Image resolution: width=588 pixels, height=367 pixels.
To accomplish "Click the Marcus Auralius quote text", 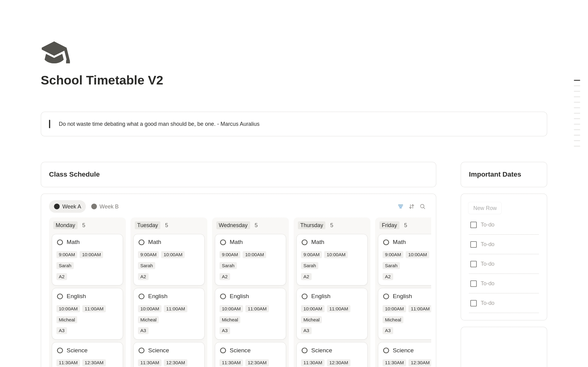I will [x=159, y=124].
